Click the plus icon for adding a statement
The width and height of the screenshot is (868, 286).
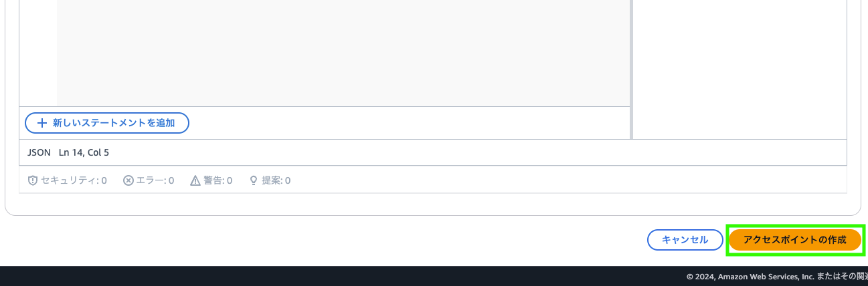(x=42, y=123)
